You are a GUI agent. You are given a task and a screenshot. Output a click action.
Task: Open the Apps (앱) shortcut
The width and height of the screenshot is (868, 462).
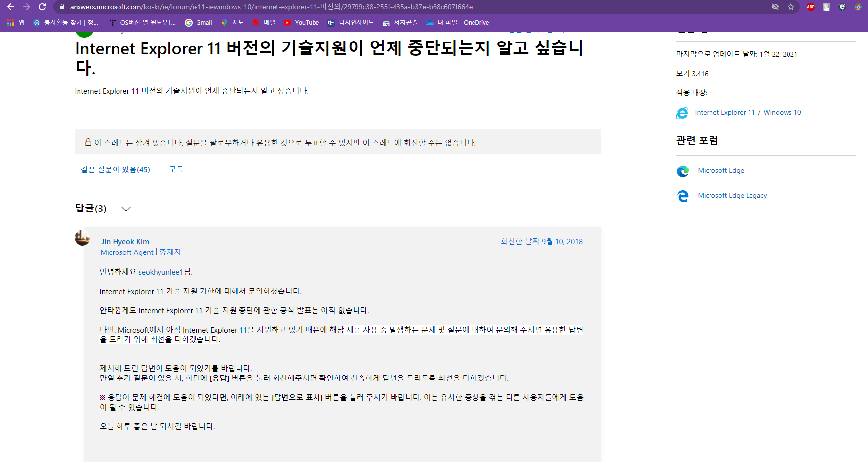16,23
